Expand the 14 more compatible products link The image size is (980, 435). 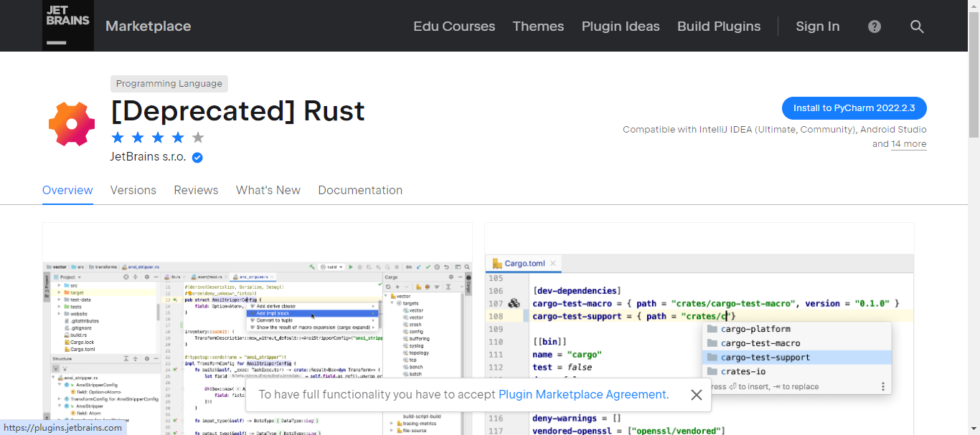pyautogui.click(x=908, y=144)
